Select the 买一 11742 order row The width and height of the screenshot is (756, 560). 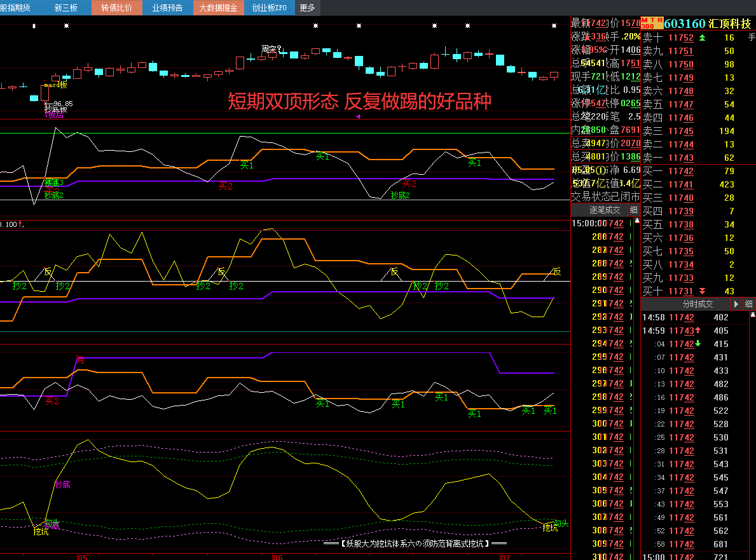(698, 171)
